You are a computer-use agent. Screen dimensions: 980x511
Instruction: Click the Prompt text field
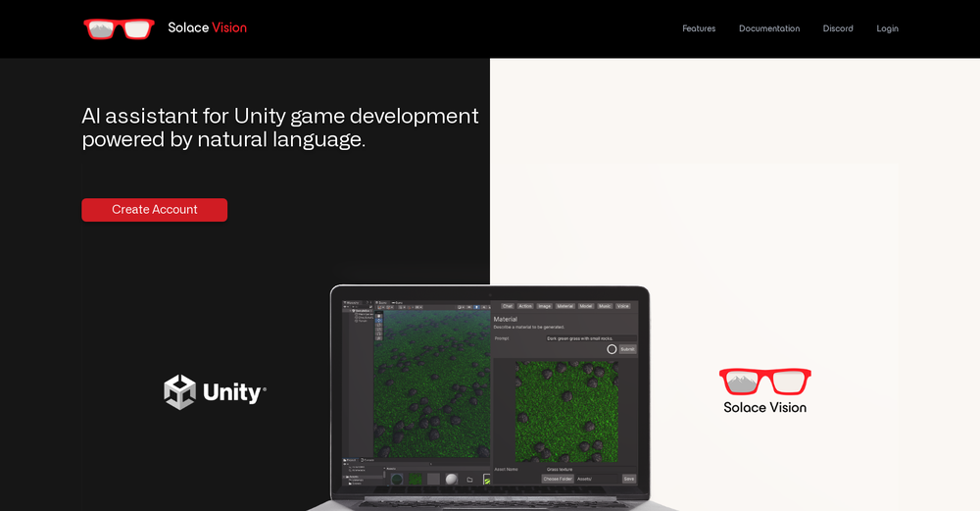590,337
